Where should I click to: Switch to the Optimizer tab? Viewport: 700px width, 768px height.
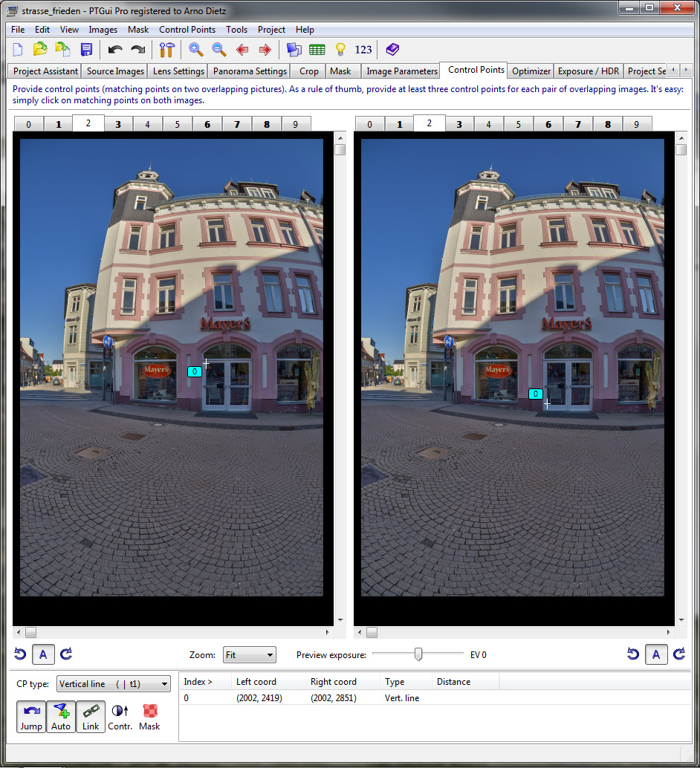(531, 71)
